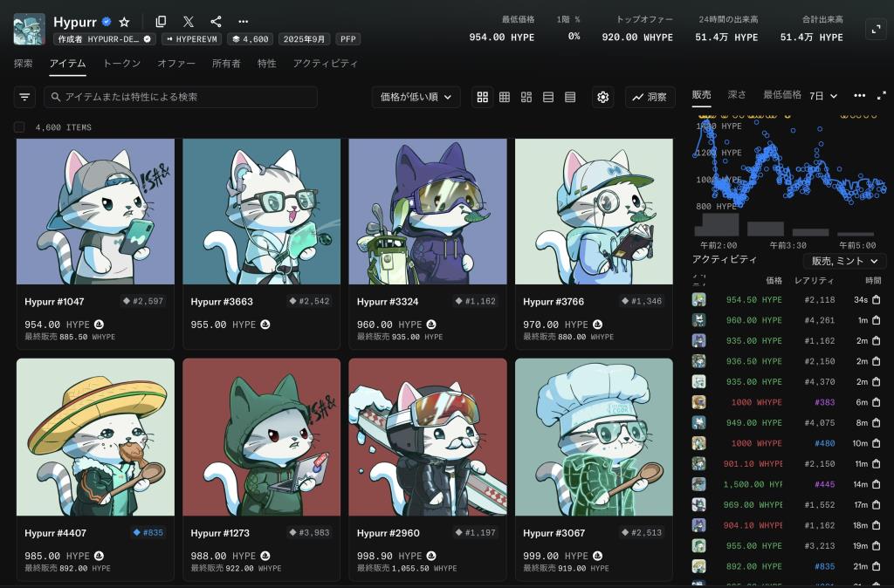
Task: Tick the select-all checkbox beside 4,600 ITEMS
Action: 20,127
